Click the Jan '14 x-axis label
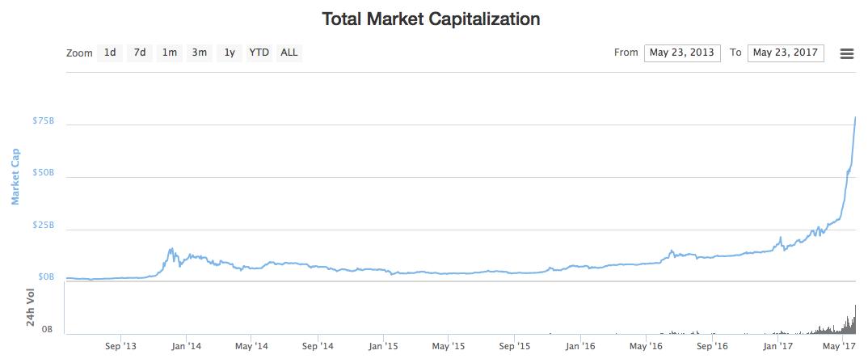This screenshot has height=363, width=868. [186, 346]
